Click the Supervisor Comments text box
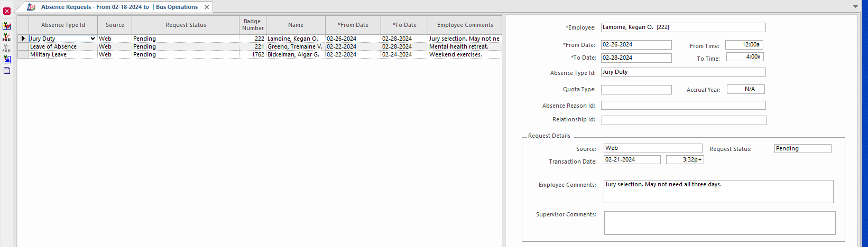The width and height of the screenshot is (868, 247). pyautogui.click(x=719, y=223)
